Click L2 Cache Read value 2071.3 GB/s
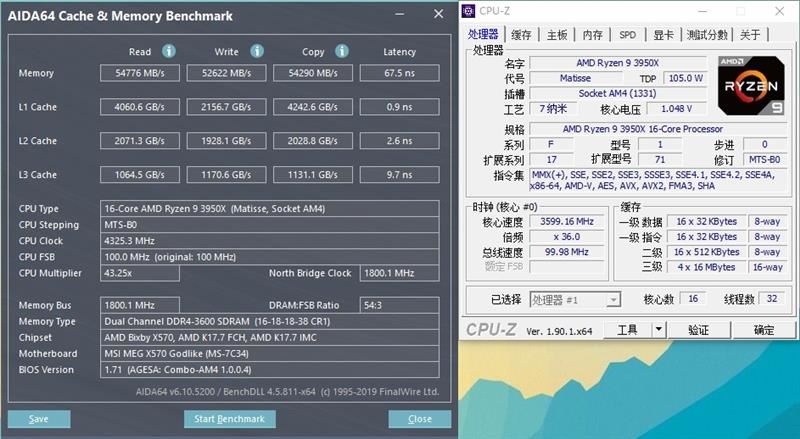The width and height of the screenshot is (800, 439). coord(140,140)
